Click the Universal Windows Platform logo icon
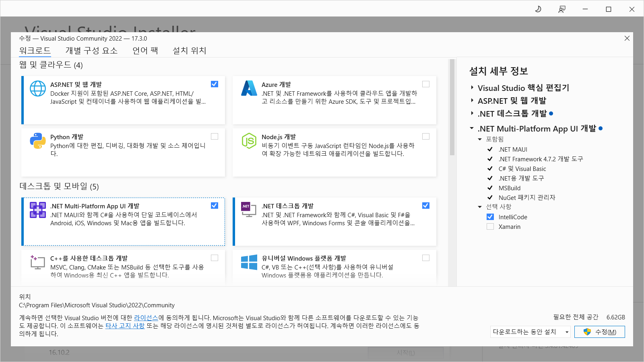 (x=249, y=262)
